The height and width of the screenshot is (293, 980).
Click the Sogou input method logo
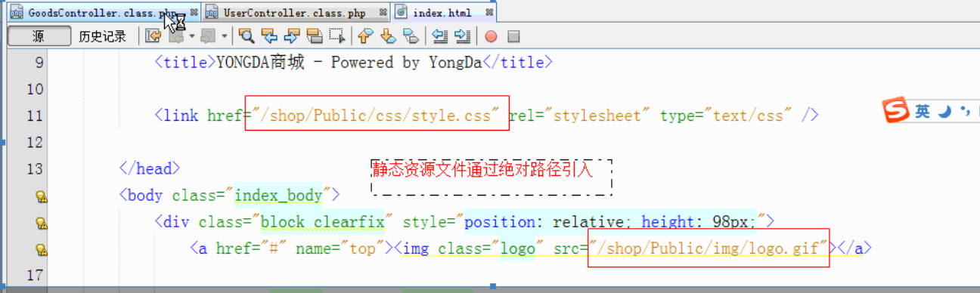(x=897, y=111)
